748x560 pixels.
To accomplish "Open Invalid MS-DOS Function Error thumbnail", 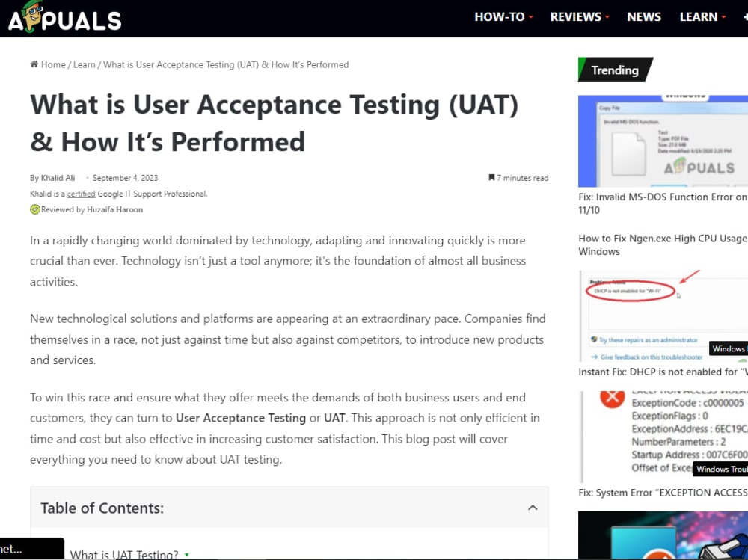I will coord(663,141).
